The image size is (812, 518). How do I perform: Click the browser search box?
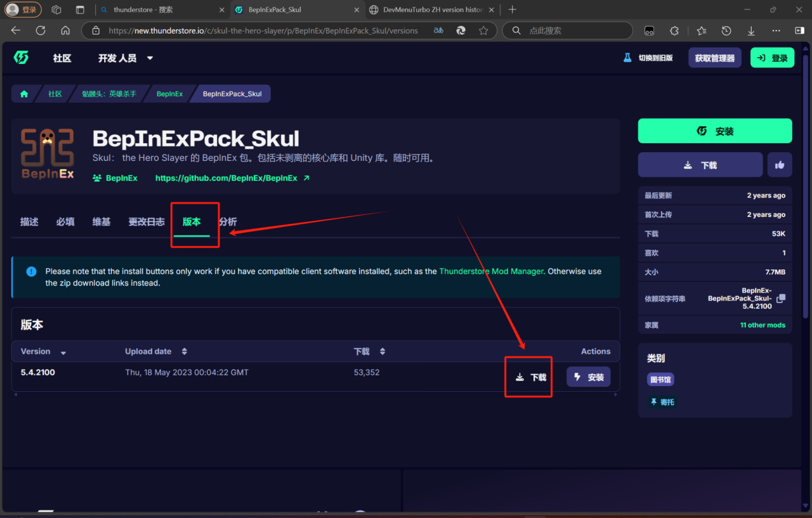point(568,30)
